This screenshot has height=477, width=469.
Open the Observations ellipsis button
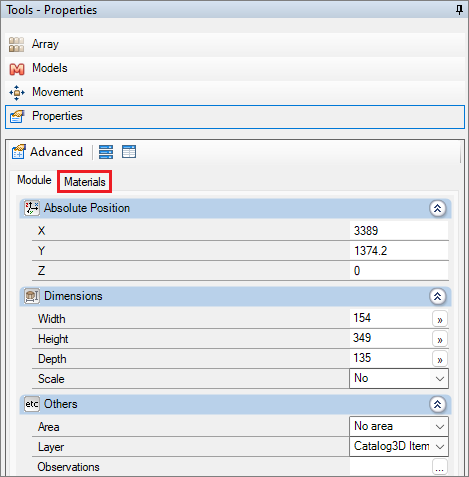(x=440, y=467)
